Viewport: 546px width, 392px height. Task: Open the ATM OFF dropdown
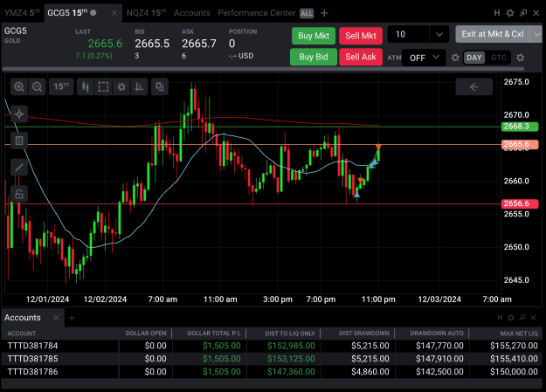pyautogui.click(x=424, y=58)
